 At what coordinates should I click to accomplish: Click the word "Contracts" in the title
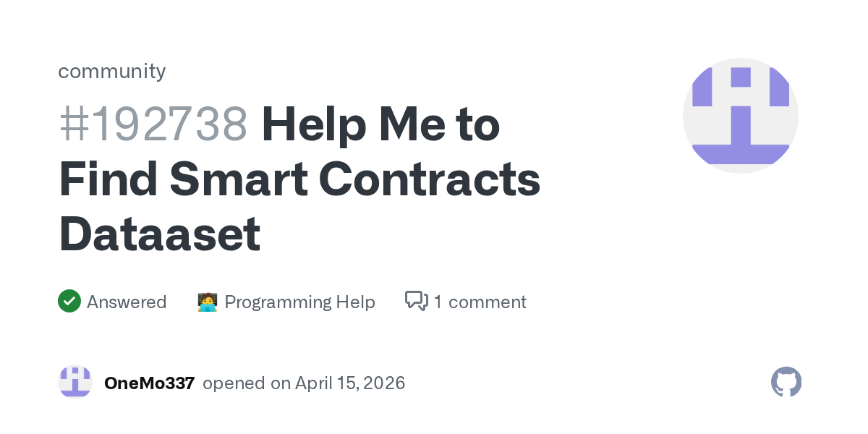point(429,179)
